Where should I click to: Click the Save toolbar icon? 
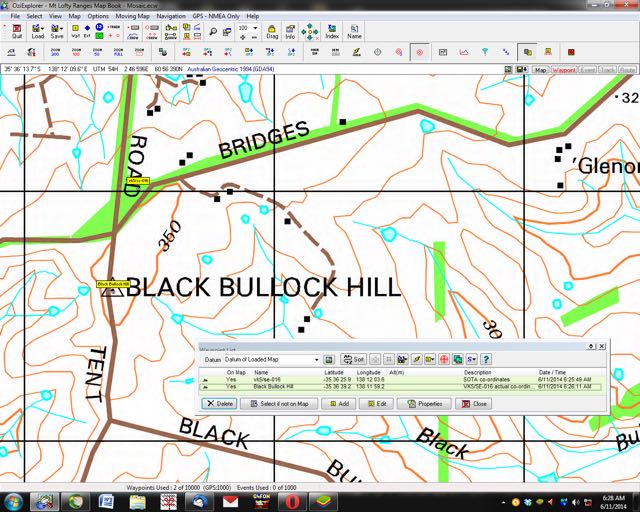pyautogui.click(x=57, y=32)
